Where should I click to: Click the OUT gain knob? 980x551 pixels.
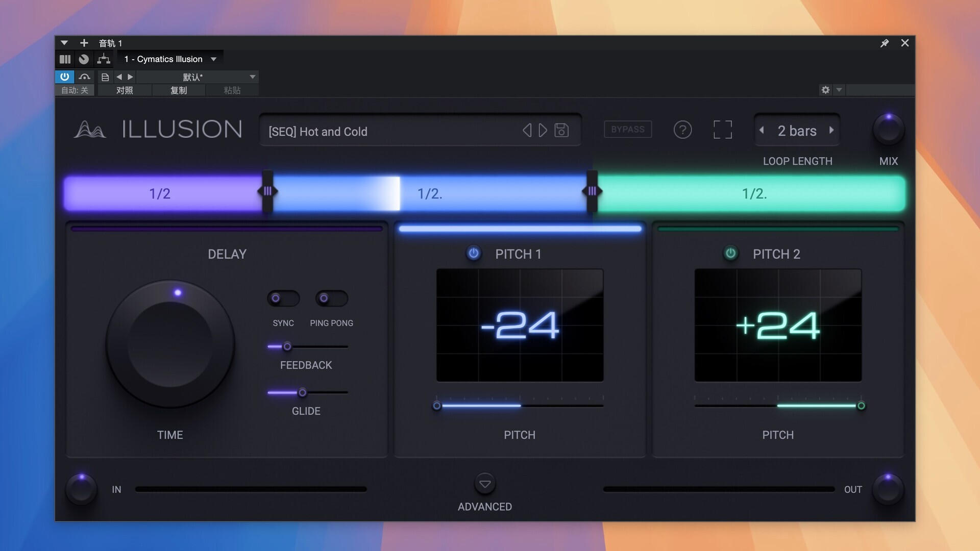point(888,489)
